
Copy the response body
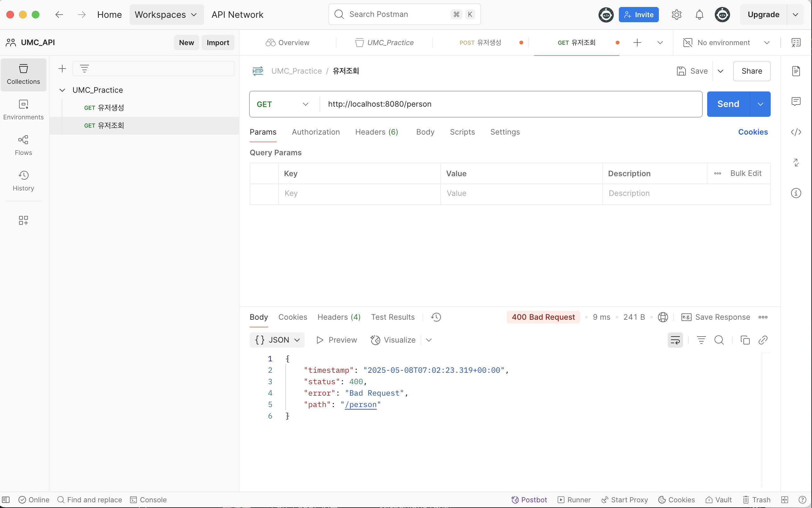click(745, 340)
